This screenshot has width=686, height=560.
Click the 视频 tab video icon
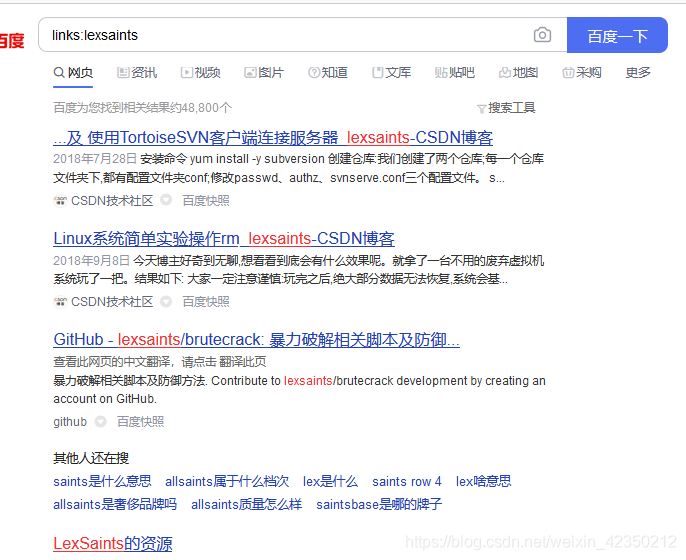[186, 72]
